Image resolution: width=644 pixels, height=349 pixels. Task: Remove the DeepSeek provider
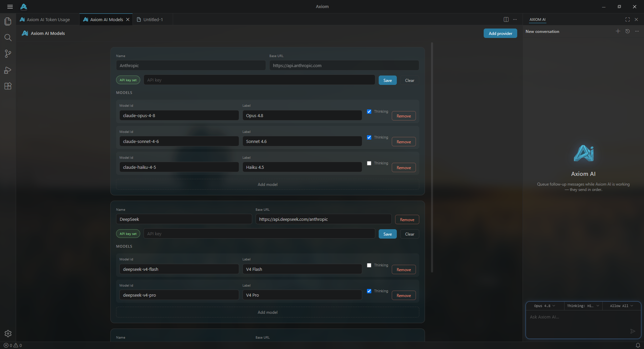tap(407, 219)
